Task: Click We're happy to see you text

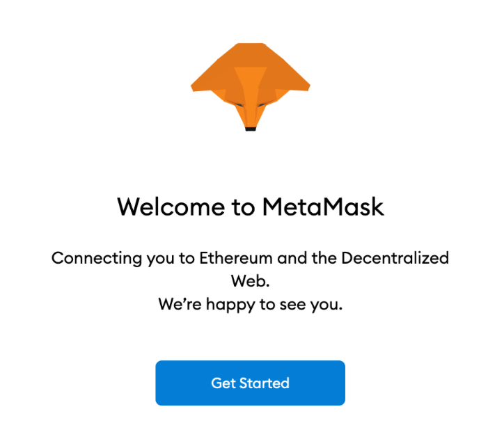Action: (x=251, y=305)
